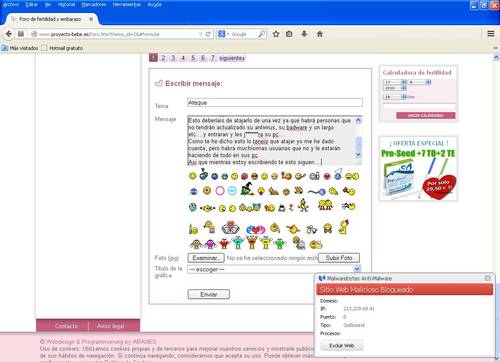Click the Examinar file browse button
This screenshot has height=362, width=500.
click(206, 258)
